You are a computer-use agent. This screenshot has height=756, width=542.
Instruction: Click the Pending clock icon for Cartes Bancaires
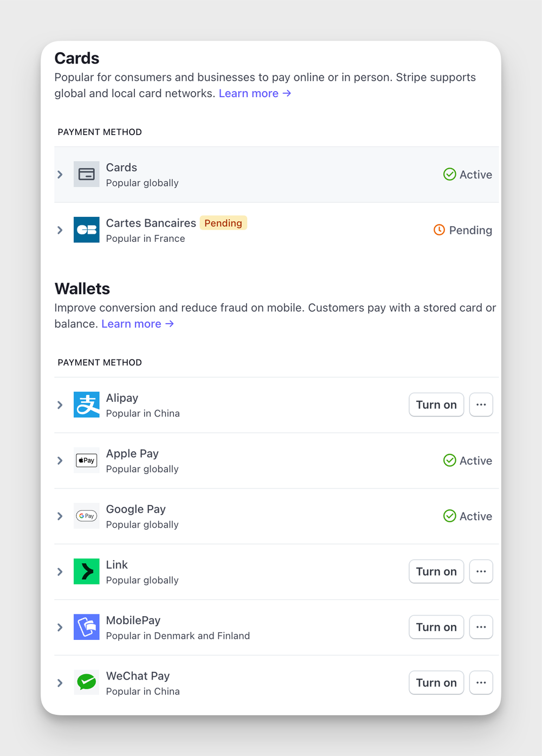439,229
